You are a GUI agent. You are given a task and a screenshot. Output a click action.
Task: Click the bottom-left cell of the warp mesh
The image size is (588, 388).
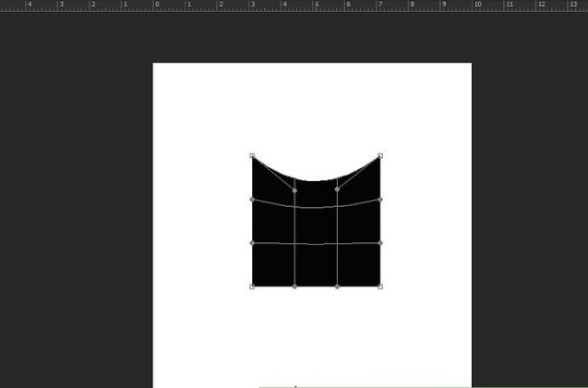[273, 265]
